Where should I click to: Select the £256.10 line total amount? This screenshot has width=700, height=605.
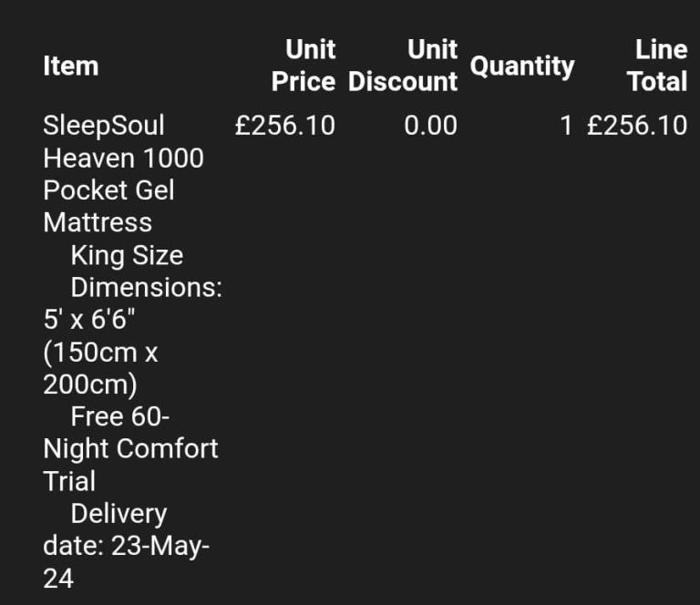(636, 126)
